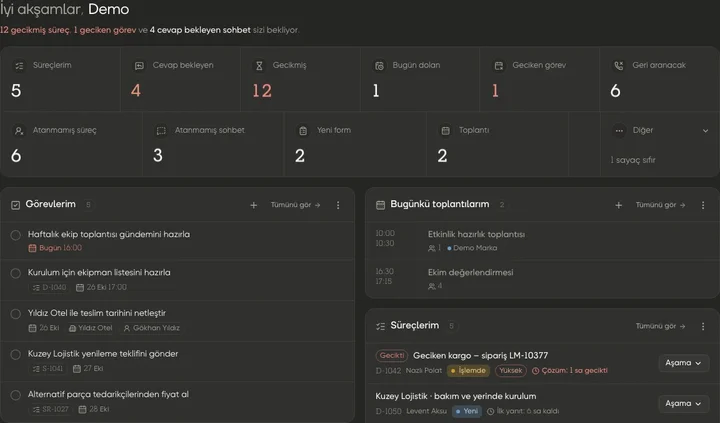Check off Alternatif parça tedarikçilerinden fiyat al
720x423 pixels.
click(x=16, y=395)
